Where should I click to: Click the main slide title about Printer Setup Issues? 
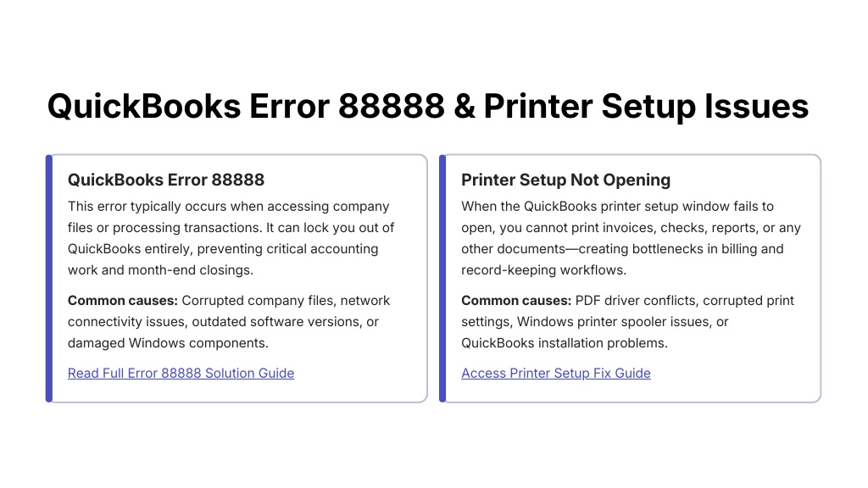pyautogui.click(x=427, y=107)
